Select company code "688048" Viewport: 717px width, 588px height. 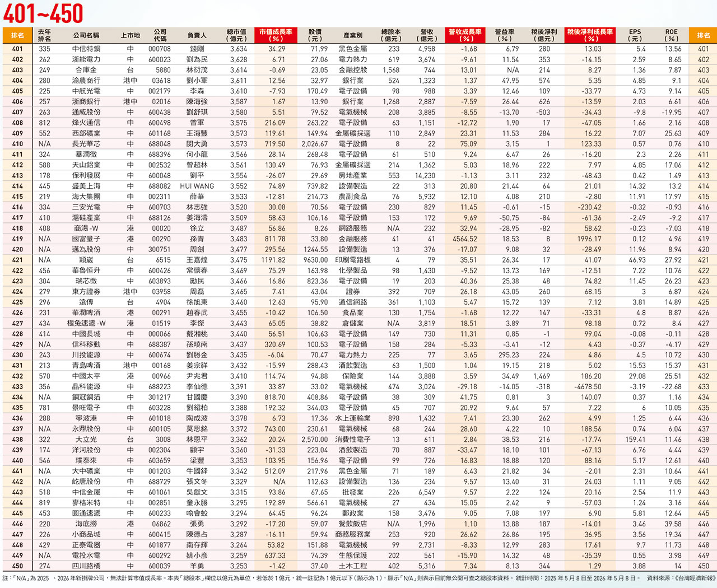click(160, 144)
